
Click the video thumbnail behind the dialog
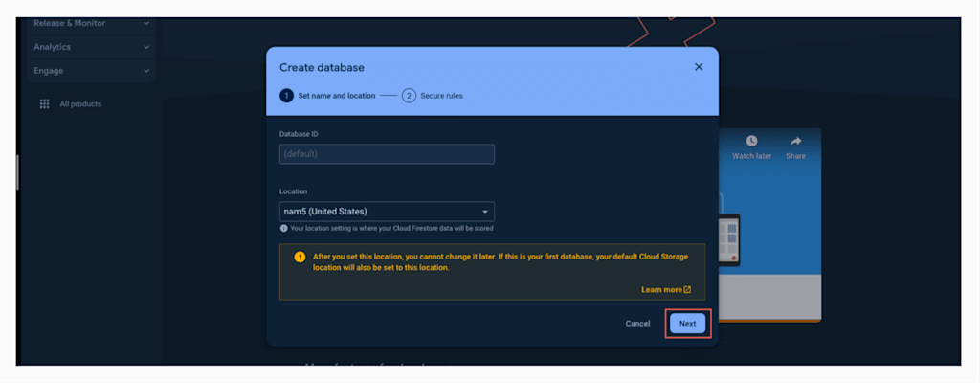[x=770, y=225]
